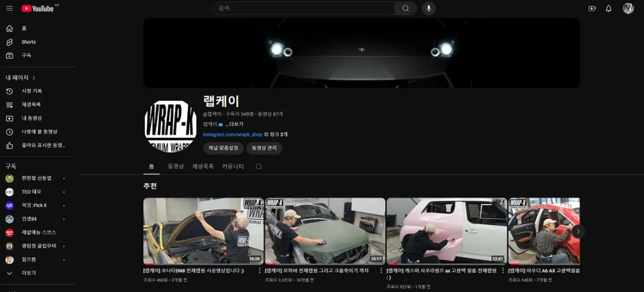Click the search magnifier button
Screen dimensions: 644x292
coord(405,8)
